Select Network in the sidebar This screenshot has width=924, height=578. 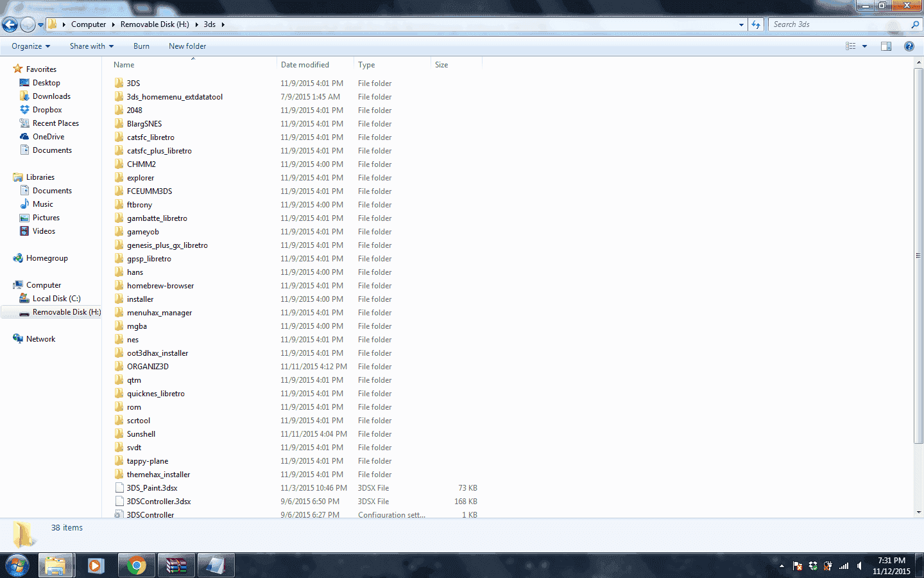pyautogui.click(x=40, y=339)
